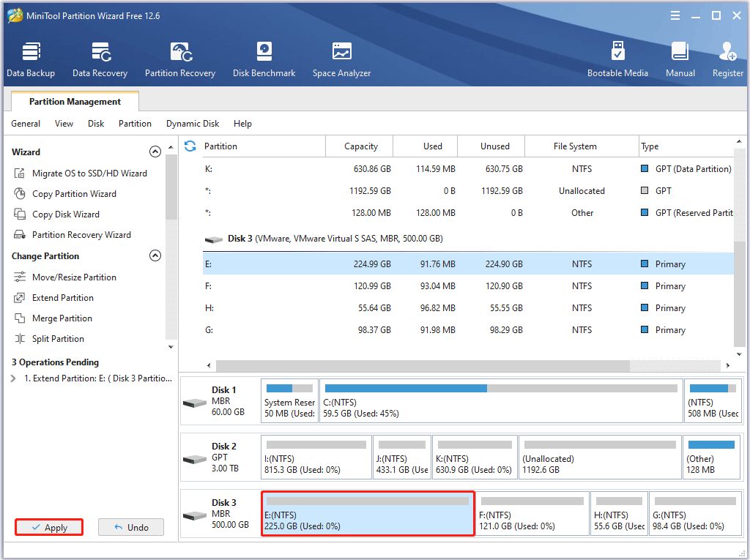This screenshot has height=560, width=750.
Task: Expand pending operation 1 Extend Partition
Action: tap(13, 378)
